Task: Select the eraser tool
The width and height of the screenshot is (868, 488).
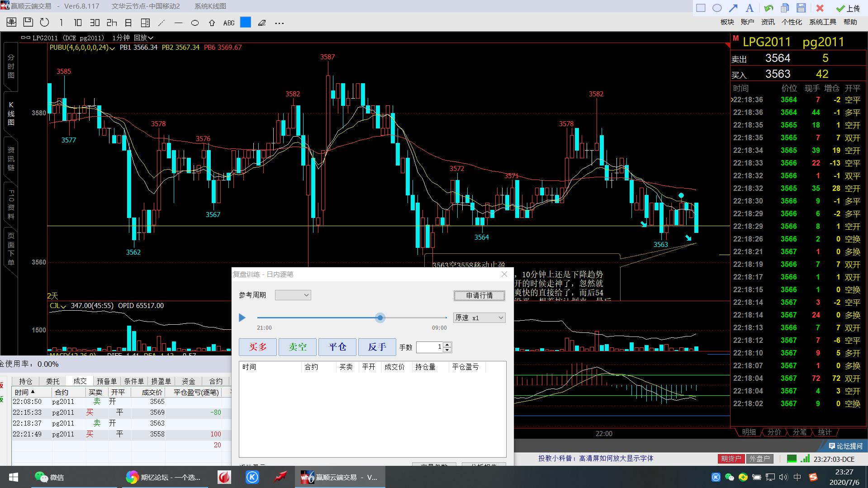Action: click(262, 23)
